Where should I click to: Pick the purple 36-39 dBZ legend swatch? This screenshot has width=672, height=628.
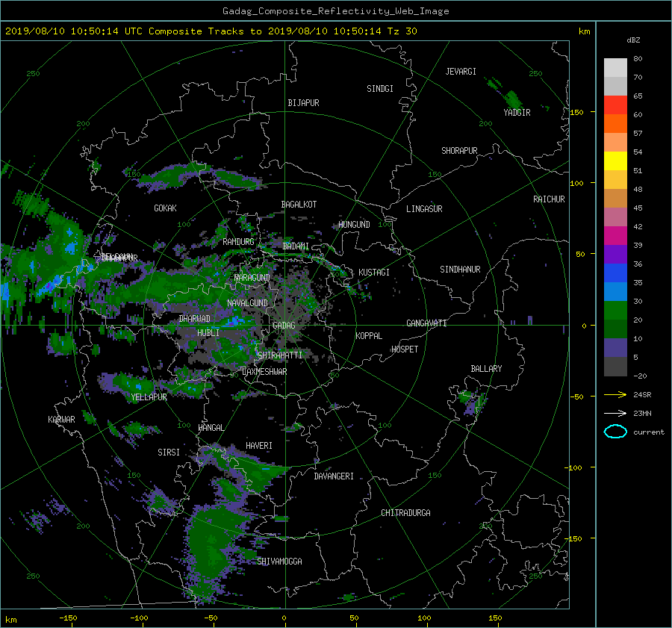point(615,254)
